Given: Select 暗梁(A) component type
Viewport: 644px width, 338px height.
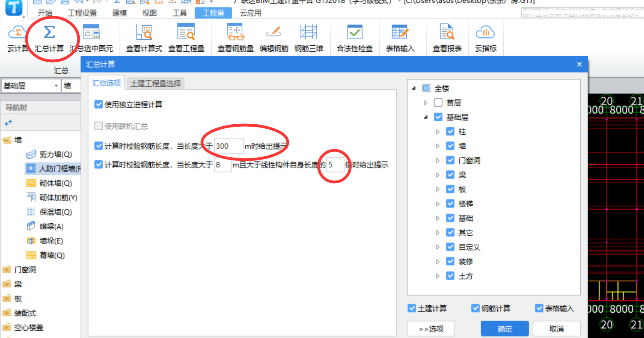Looking at the screenshot, I should pyautogui.click(x=45, y=227).
